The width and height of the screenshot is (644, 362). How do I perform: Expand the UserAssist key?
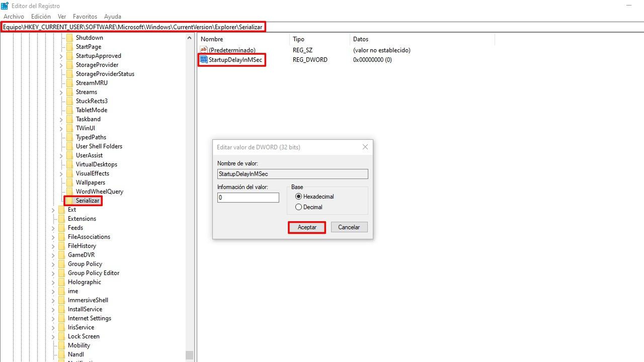61,156
